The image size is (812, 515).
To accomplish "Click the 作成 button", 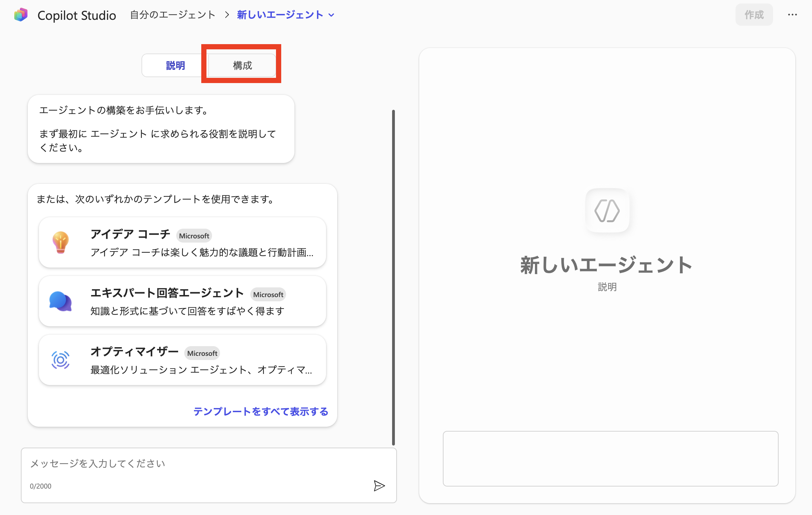I will [x=754, y=14].
